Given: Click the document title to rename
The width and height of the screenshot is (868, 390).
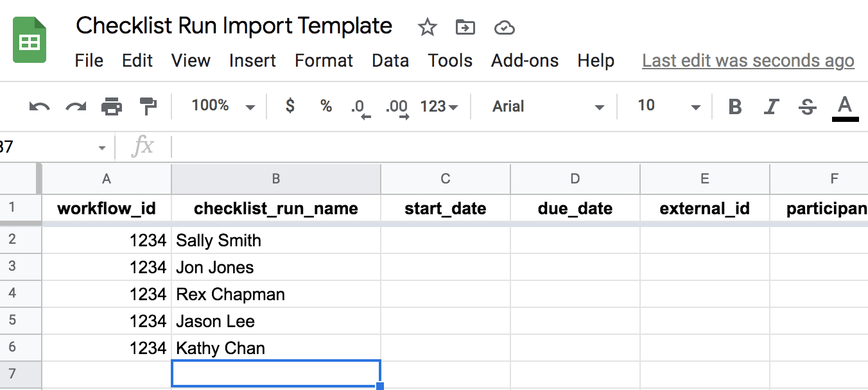Looking at the screenshot, I should 234,26.
